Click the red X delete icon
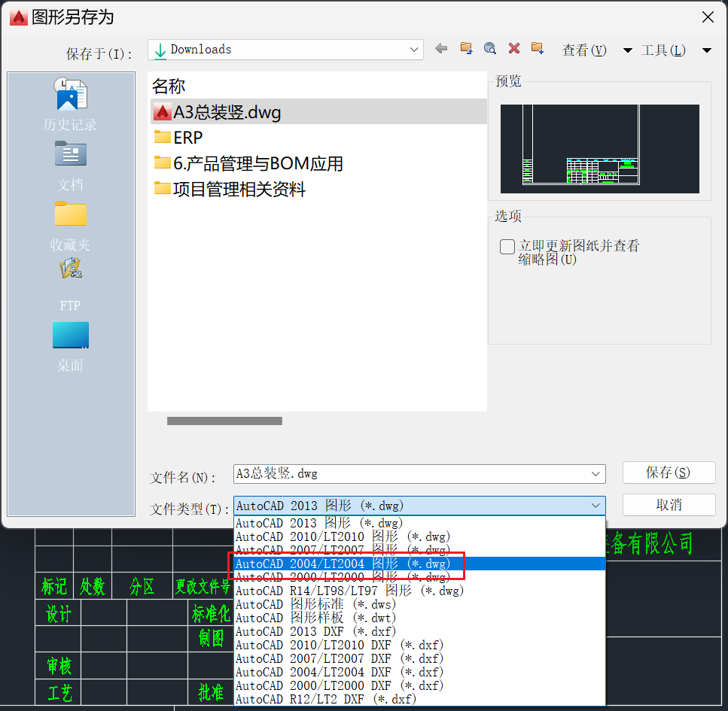 [x=514, y=48]
